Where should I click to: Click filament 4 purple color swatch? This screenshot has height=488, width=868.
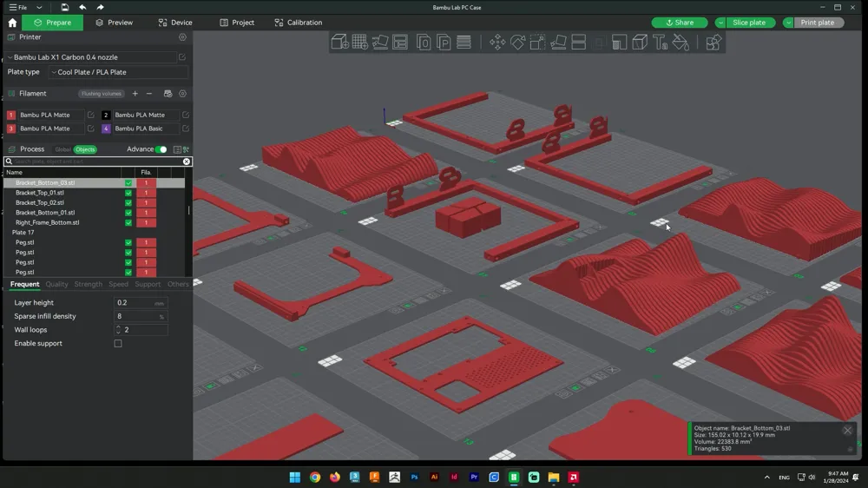[x=106, y=128]
